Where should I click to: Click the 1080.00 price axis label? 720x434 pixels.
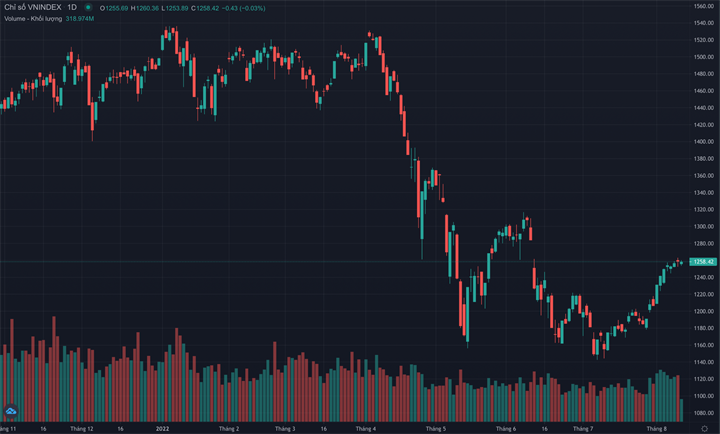coord(704,413)
